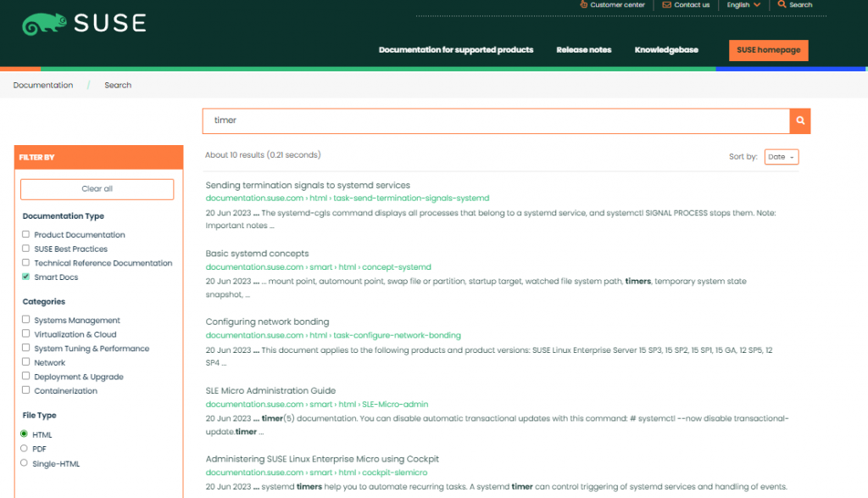Click the Customer center icon link
Viewport: 868px width, 498px height.
pyautogui.click(x=584, y=4)
